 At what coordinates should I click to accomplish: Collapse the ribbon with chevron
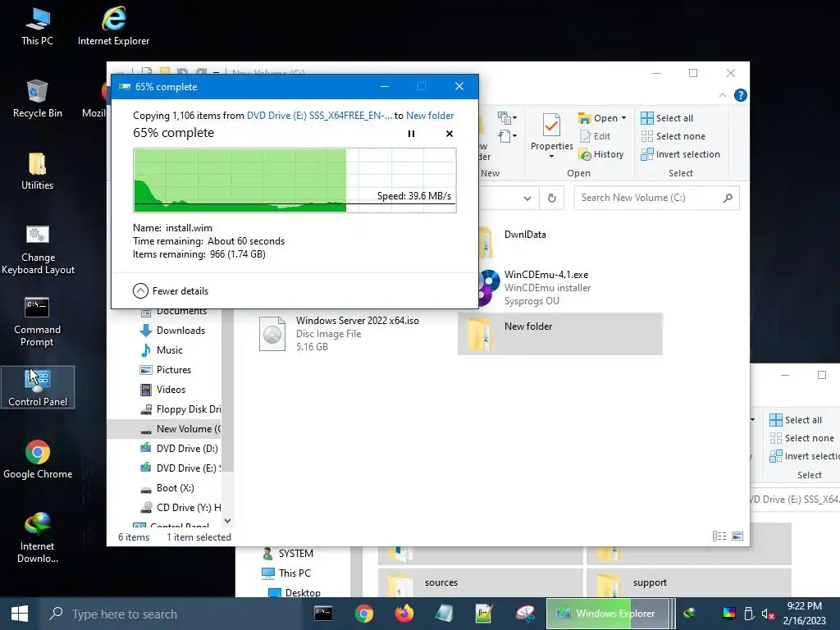[723, 95]
